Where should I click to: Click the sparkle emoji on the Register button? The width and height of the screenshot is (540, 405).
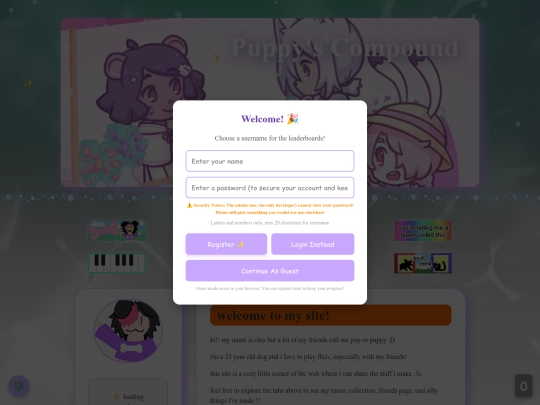241,245
